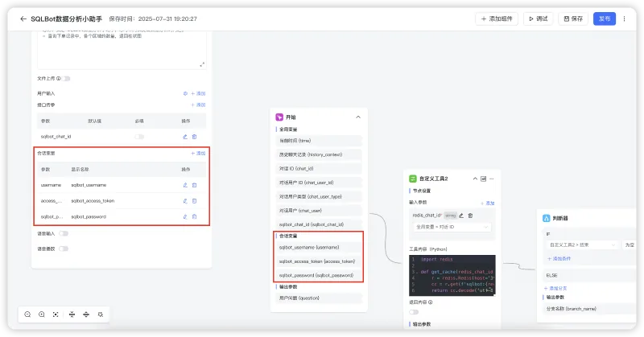Click the 添加组件 button
Image resolution: width=644 pixels, height=337 pixels.
click(497, 18)
